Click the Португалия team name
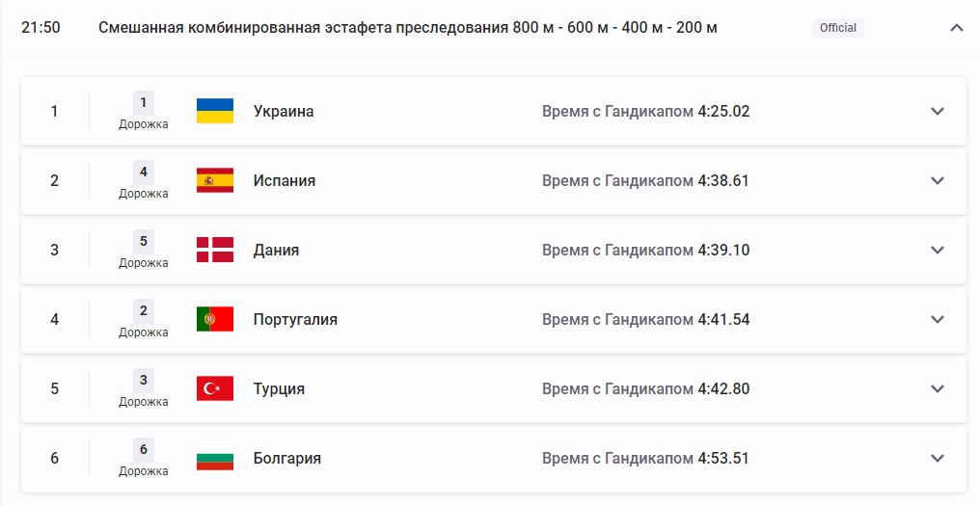Screen dimensions: 980x506 click(295, 319)
